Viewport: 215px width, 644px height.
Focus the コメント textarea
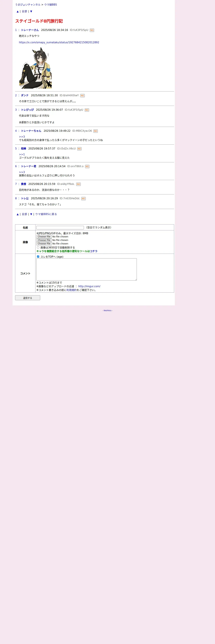pyautogui.click(x=87, y=270)
